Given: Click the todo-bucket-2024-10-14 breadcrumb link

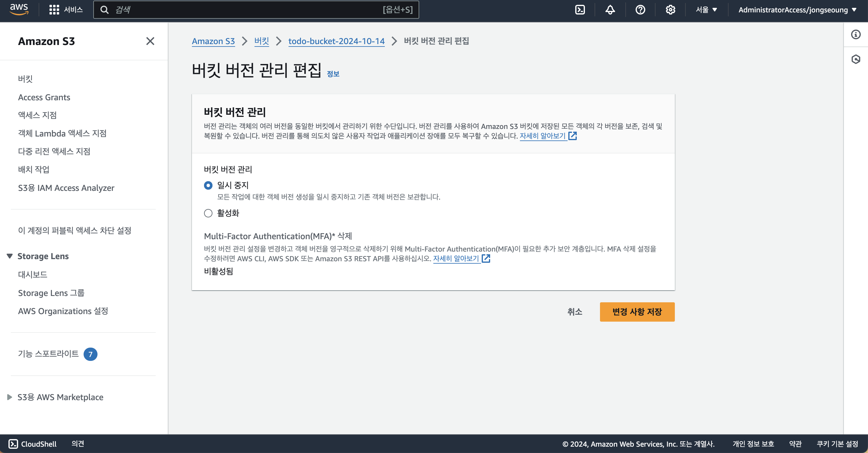Looking at the screenshot, I should [336, 41].
